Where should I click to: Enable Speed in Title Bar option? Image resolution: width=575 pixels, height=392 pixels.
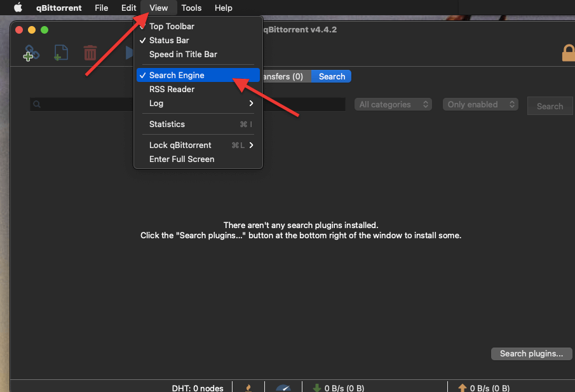tap(198, 54)
